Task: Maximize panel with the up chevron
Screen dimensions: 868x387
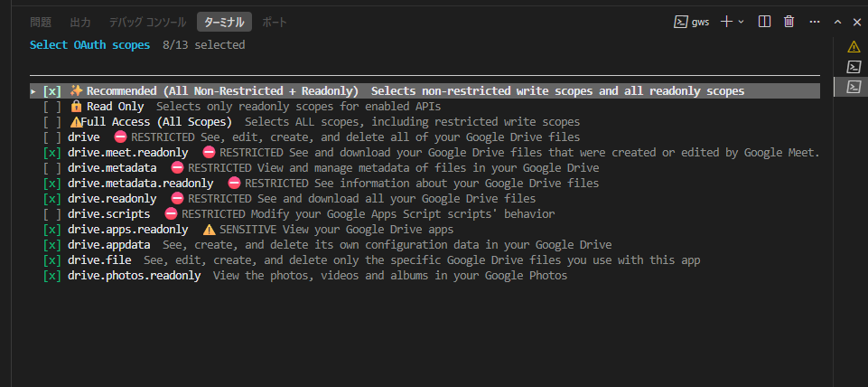Action: click(x=836, y=22)
